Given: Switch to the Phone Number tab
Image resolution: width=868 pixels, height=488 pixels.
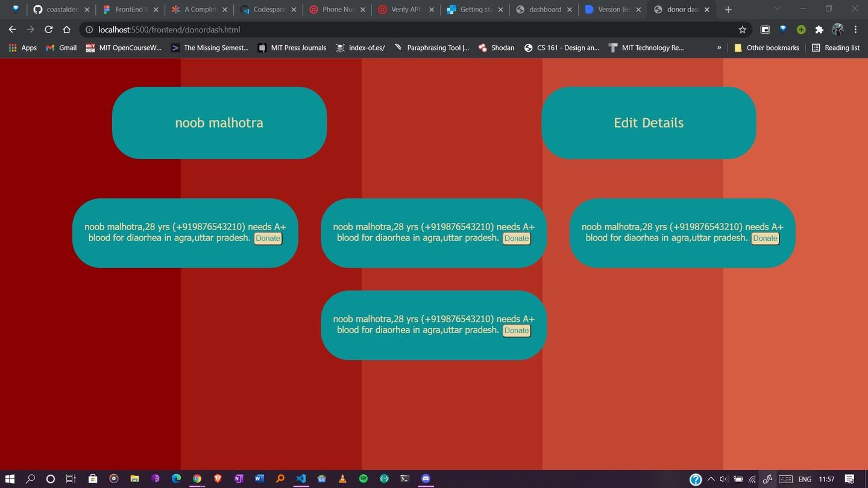Looking at the screenshot, I should click(x=338, y=10).
